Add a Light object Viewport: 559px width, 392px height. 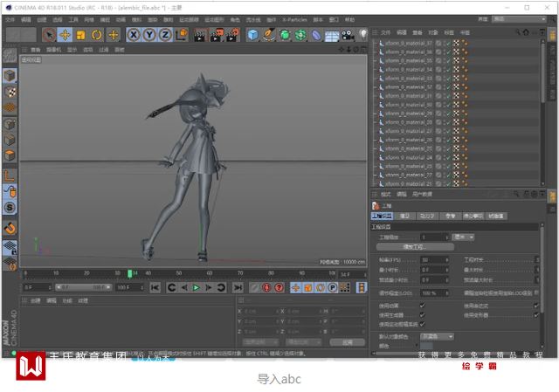click(x=363, y=35)
